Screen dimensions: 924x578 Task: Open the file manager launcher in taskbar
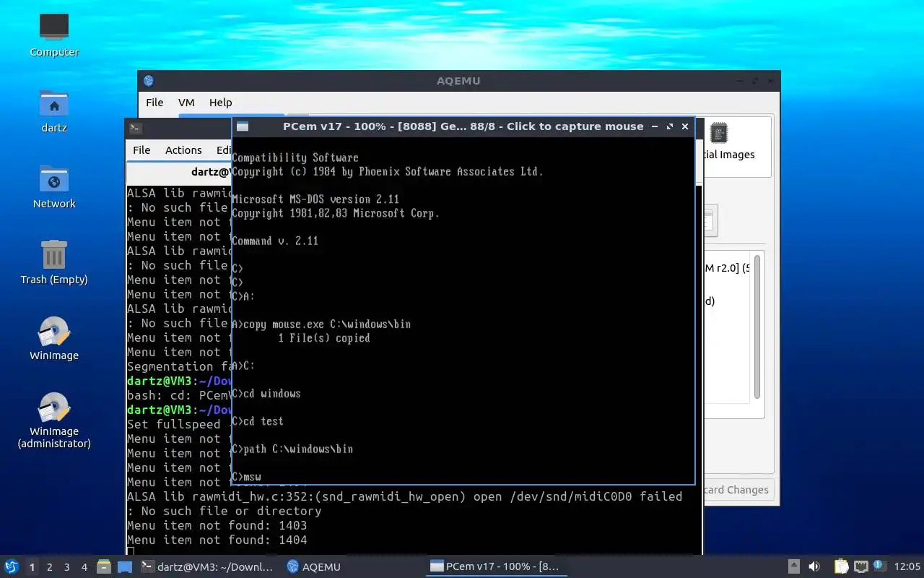[x=103, y=567]
